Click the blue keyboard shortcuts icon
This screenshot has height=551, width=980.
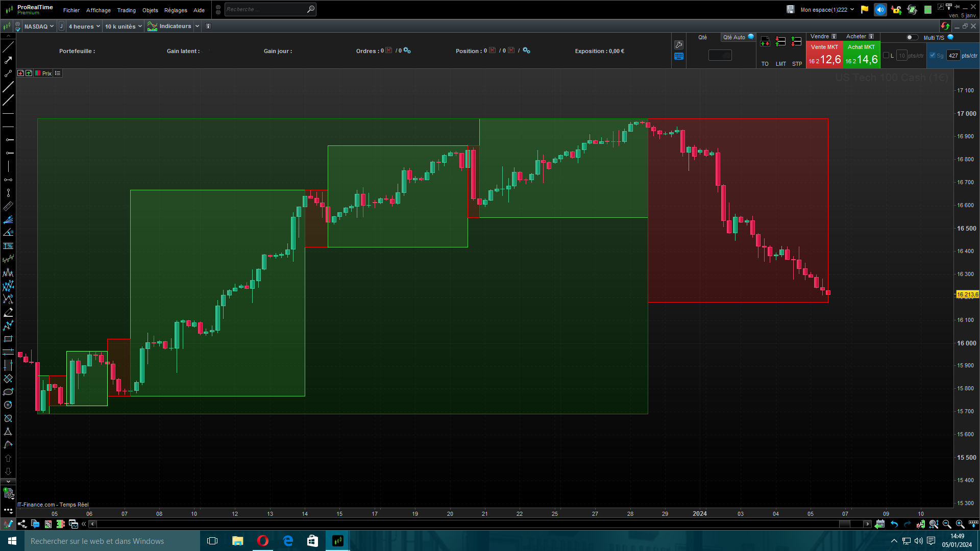679,57
